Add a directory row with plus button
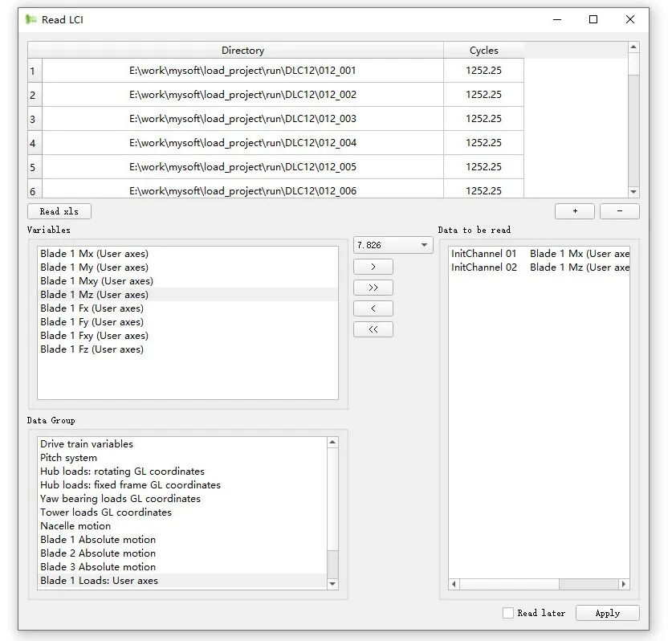 tap(575, 211)
